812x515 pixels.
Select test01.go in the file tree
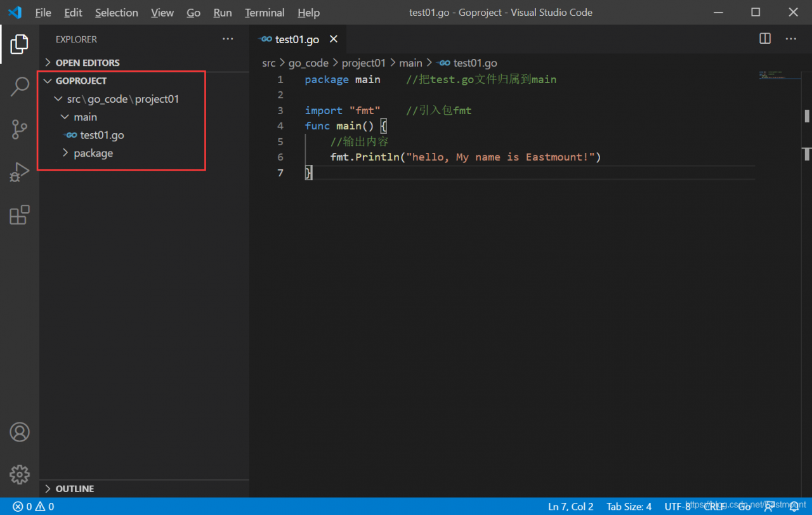101,135
